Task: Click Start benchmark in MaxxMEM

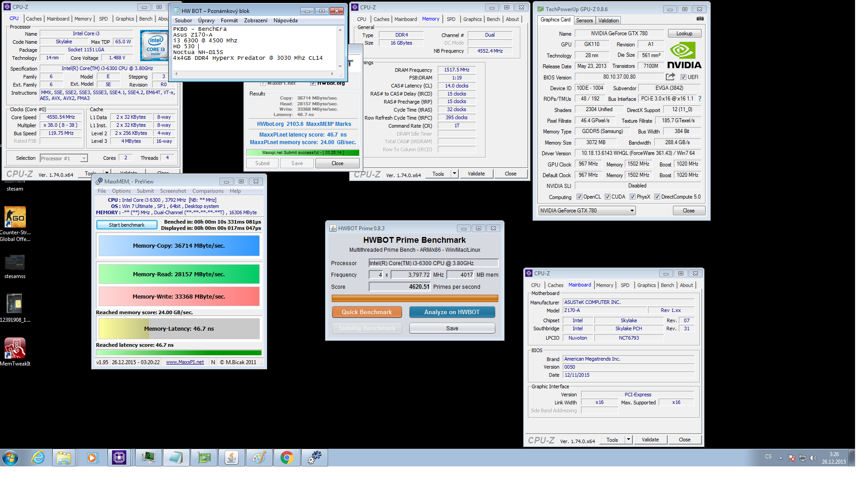Action: (127, 225)
